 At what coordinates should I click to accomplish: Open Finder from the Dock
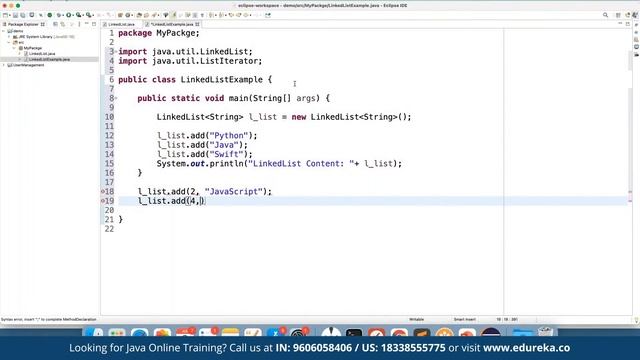pos(94,332)
